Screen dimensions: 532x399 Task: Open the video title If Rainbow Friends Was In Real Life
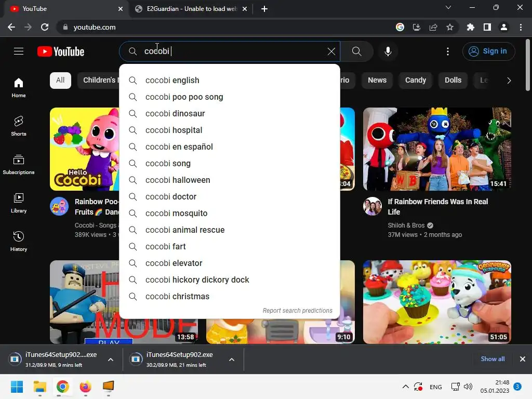pos(438,207)
